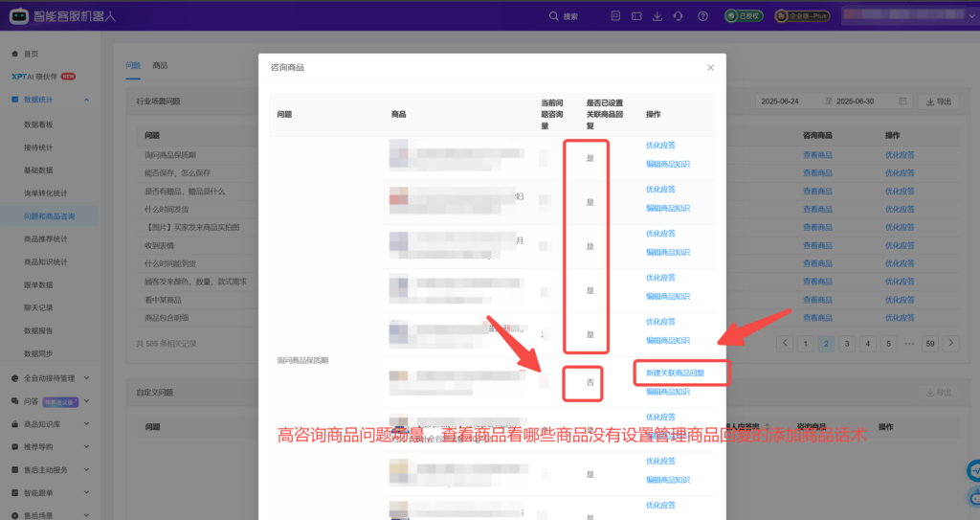Open the account dropdown arrow at top right
Screen dimensions: 980x520
[x=970, y=16]
